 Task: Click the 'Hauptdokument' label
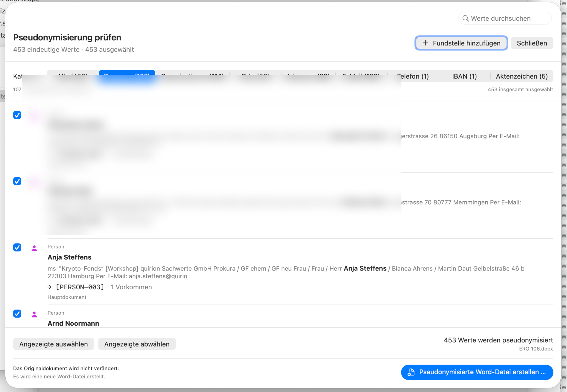point(67,297)
